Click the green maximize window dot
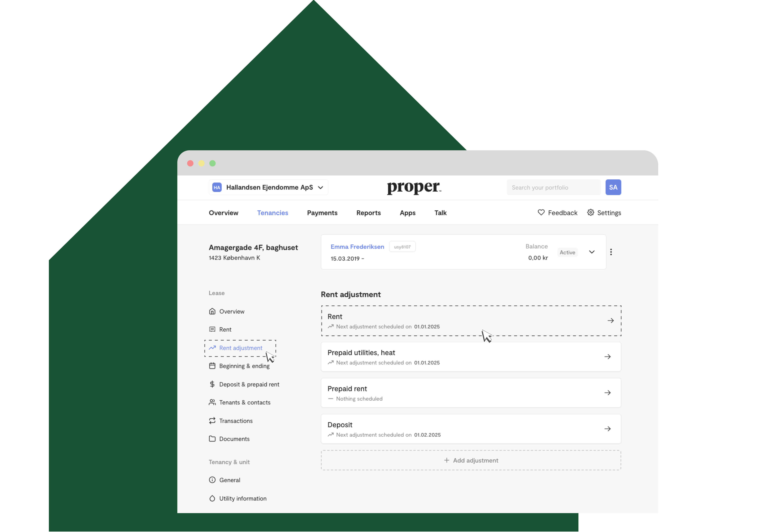 [212, 163]
